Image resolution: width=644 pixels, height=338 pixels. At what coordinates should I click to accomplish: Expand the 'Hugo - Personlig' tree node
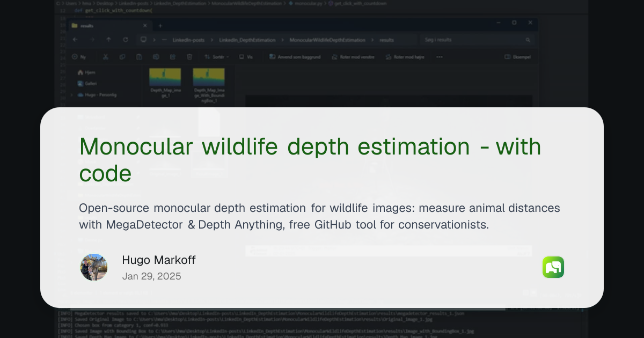[72, 95]
